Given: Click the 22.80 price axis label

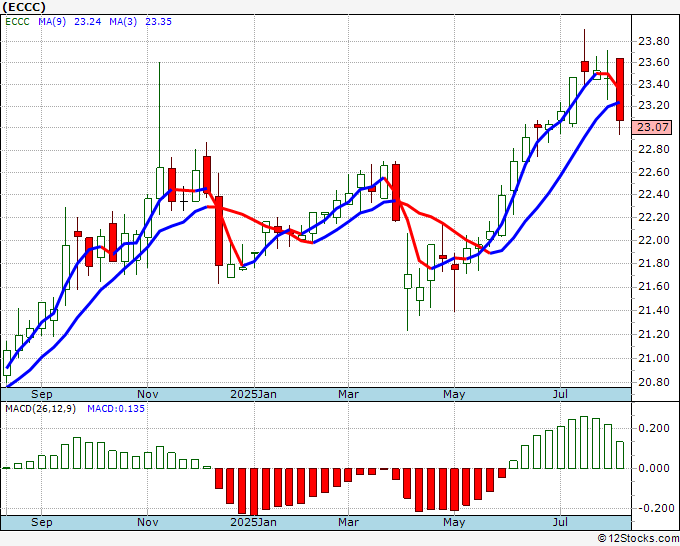Looking at the screenshot, I should click(654, 150).
